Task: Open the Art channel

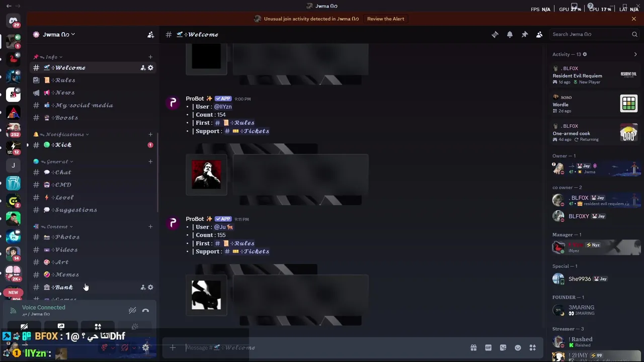Action: [94, 262]
